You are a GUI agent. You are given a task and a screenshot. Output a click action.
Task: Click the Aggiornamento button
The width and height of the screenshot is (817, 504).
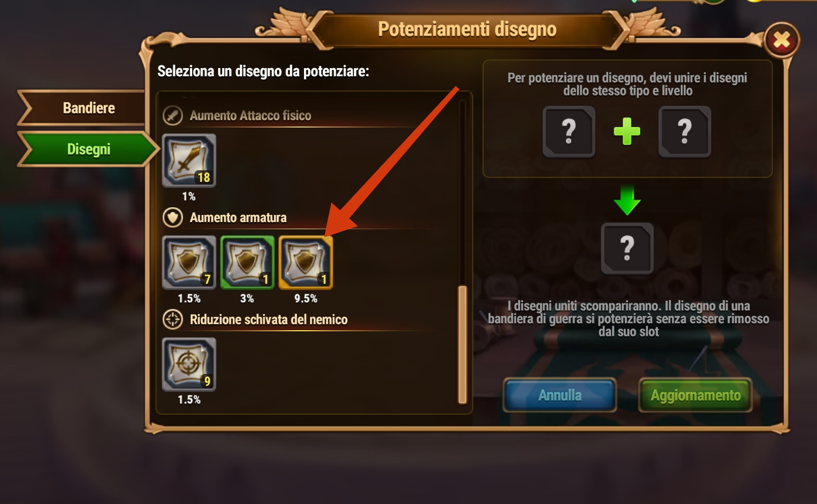click(695, 395)
